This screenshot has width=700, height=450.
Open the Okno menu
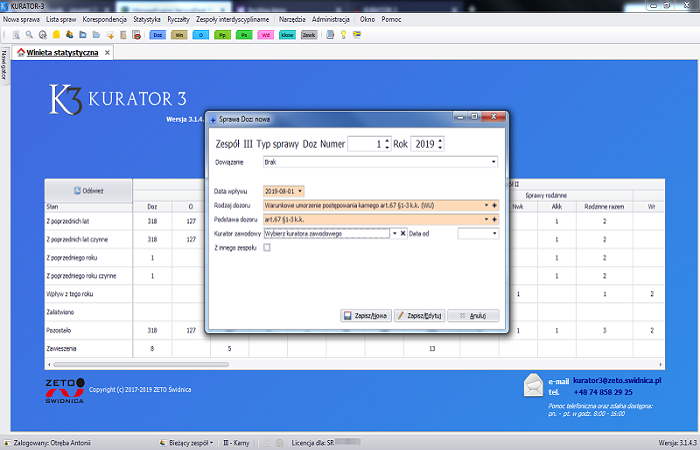[367, 19]
